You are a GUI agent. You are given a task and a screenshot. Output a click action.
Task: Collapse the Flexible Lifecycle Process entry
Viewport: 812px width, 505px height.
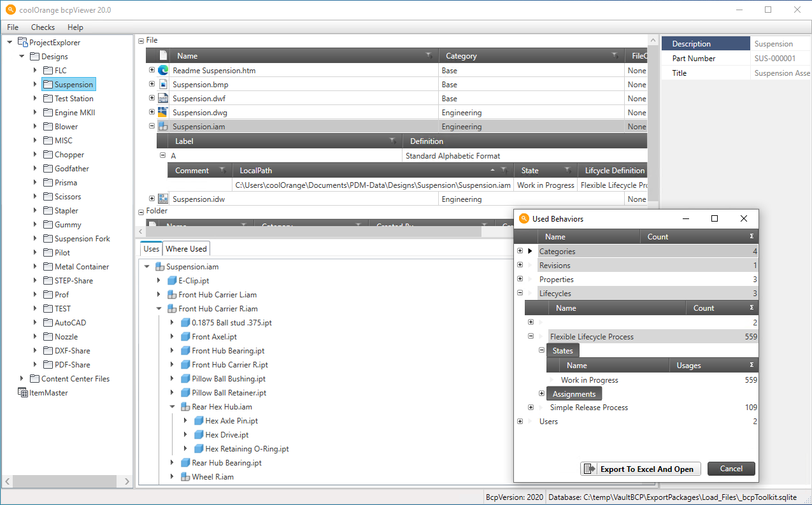tap(531, 337)
